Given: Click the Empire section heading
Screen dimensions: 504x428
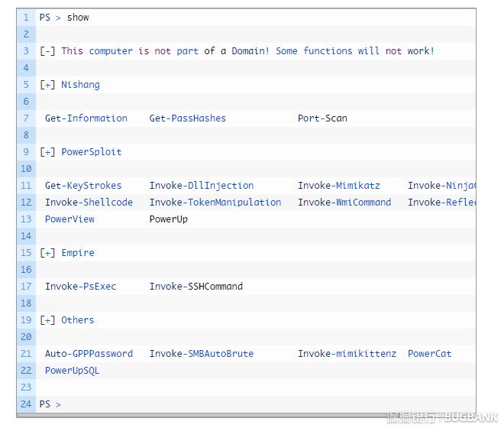Looking at the screenshot, I should click(x=78, y=253).
